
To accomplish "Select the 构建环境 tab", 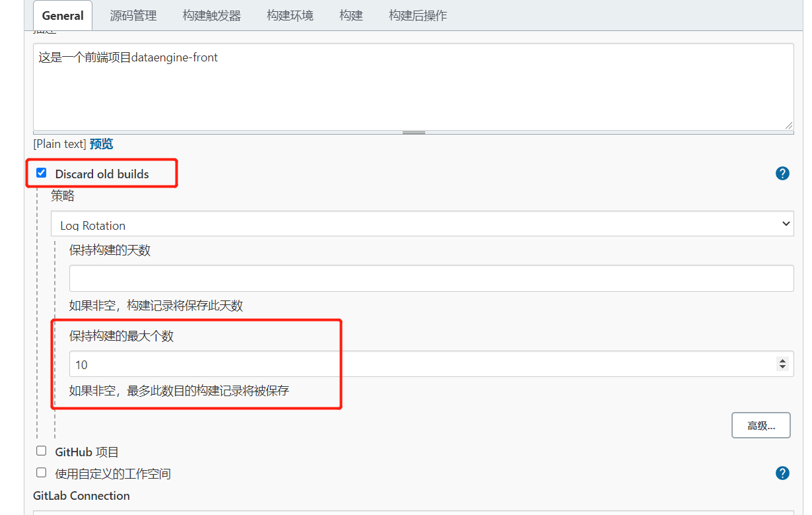I will click(290, 15).
